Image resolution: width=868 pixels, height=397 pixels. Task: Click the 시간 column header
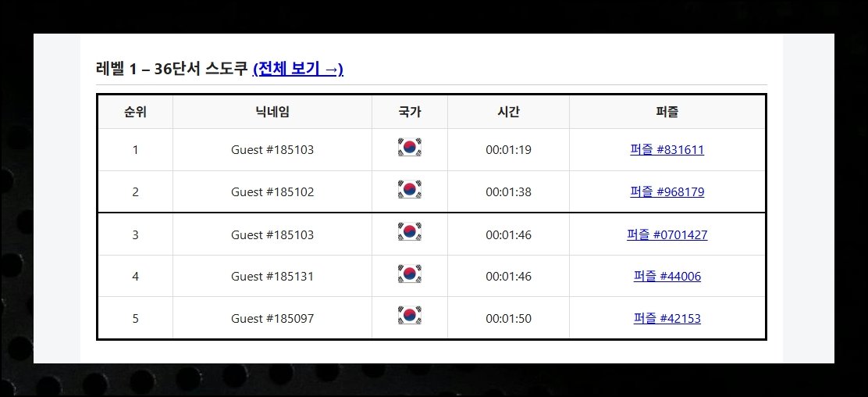tap(508, 113)
